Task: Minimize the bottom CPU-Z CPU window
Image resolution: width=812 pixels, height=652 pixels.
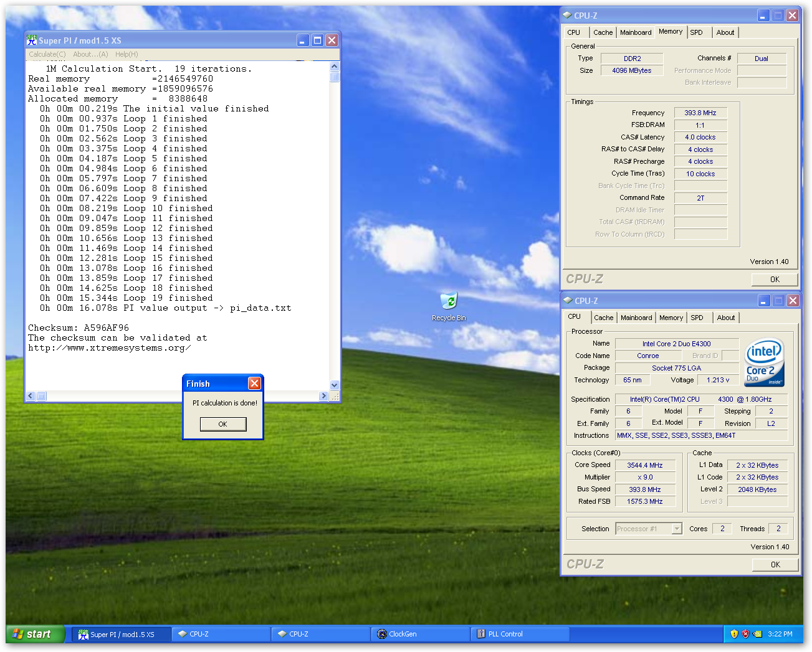Action: (764, 301)
